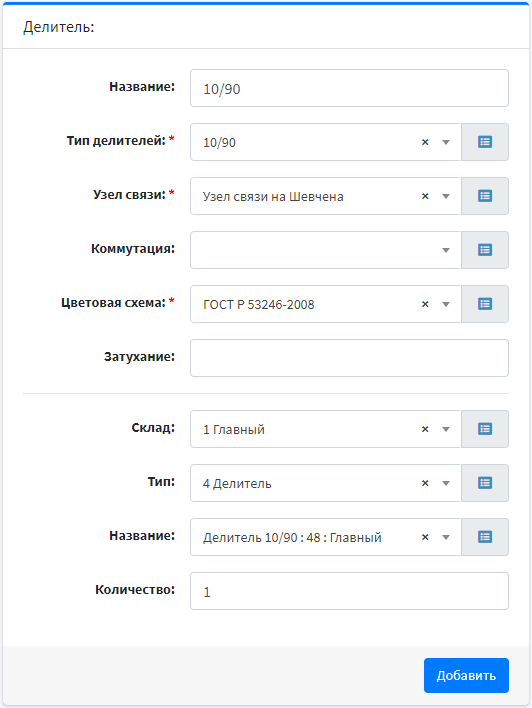
Task: Open list icon next to 4 Делитель type
Action: [x=485, y=483]
